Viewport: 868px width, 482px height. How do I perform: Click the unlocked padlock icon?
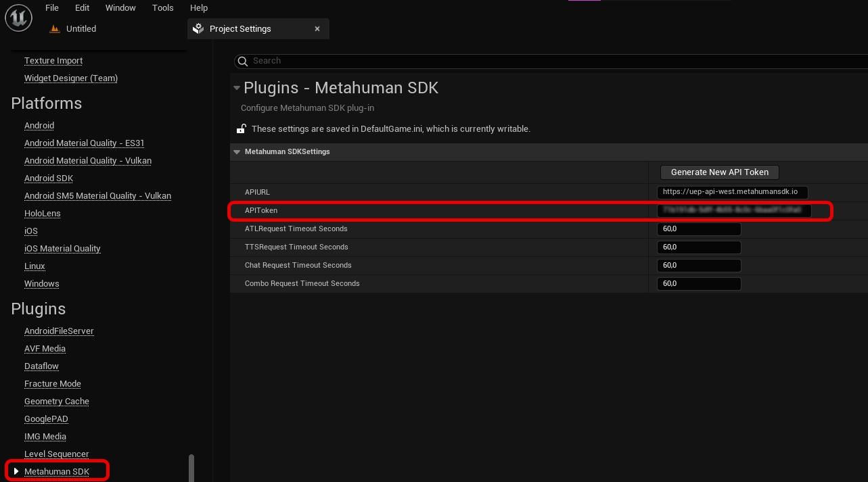pyautogui.click(x=241, y=128)
